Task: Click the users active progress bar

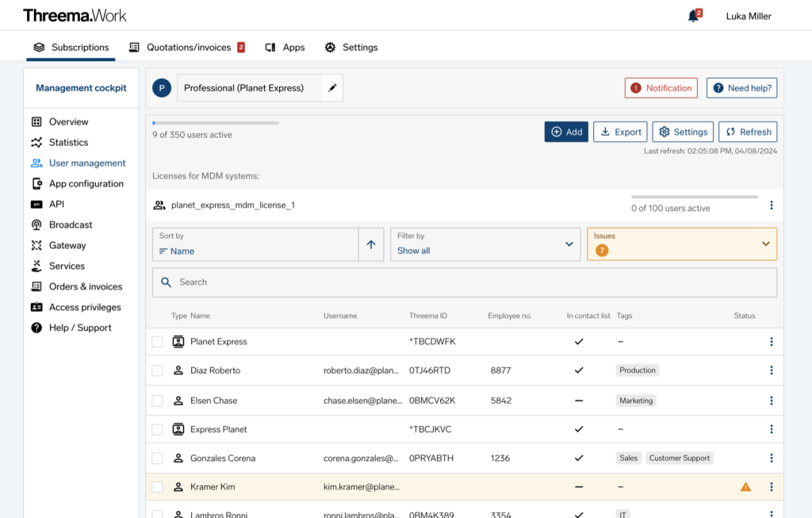Action: click(x=214, y=123)
